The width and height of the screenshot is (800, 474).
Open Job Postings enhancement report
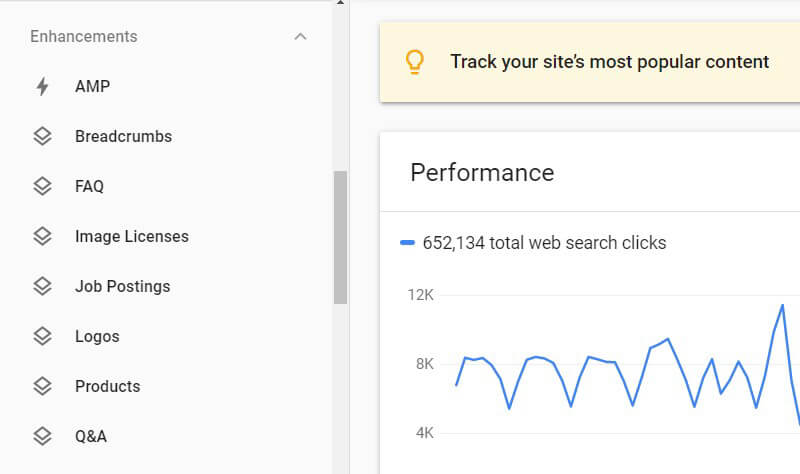coord(122,287)
